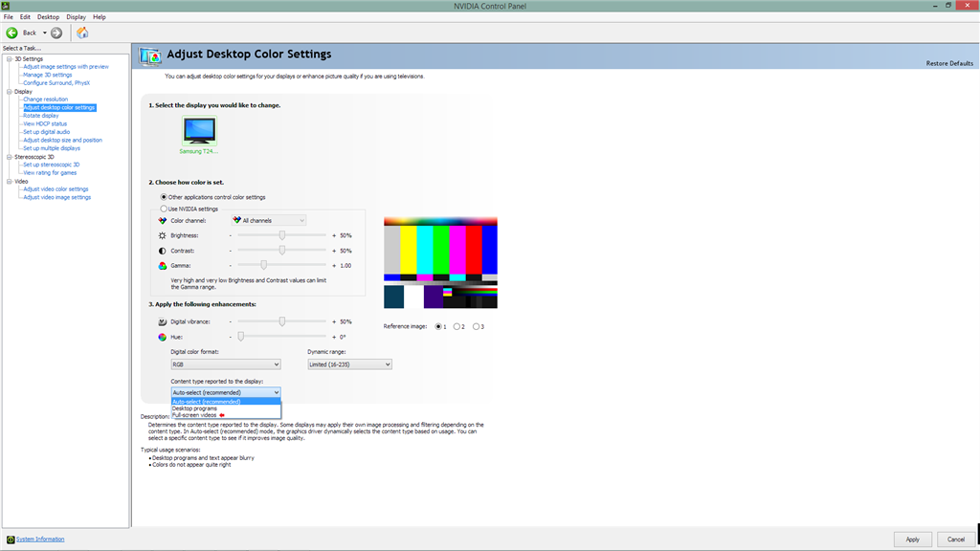Open Manage 3D settings
The height and width of the screenshot is (551, 980).
pos(48,75)
